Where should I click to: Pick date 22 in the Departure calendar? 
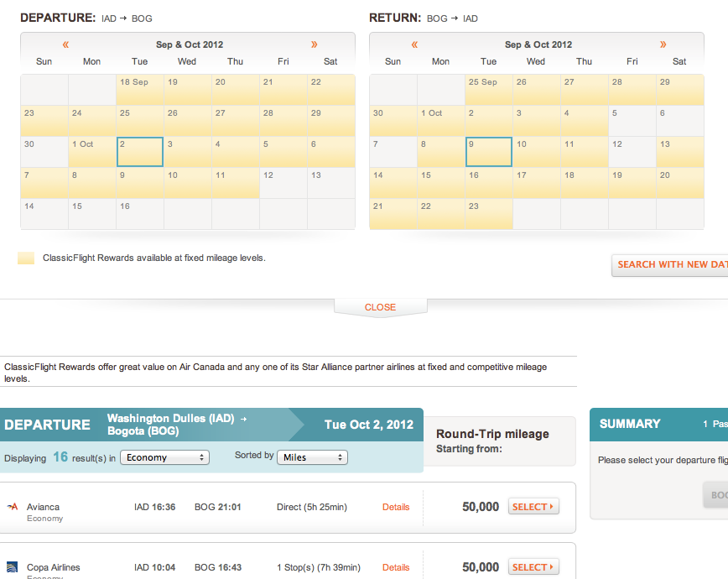(x=331, y=90)
